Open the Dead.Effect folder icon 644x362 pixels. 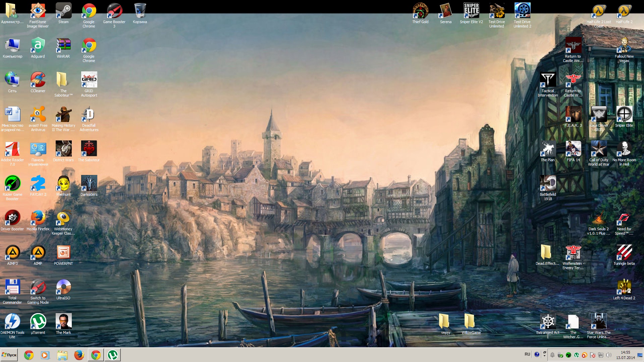point(548,255)
